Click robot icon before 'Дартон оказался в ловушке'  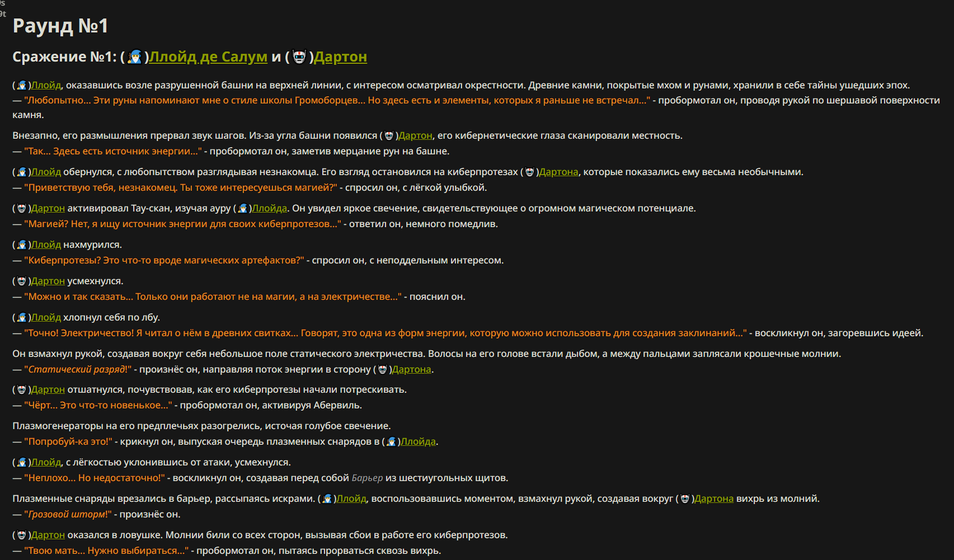pyautogui.click(x=22, y=535)
